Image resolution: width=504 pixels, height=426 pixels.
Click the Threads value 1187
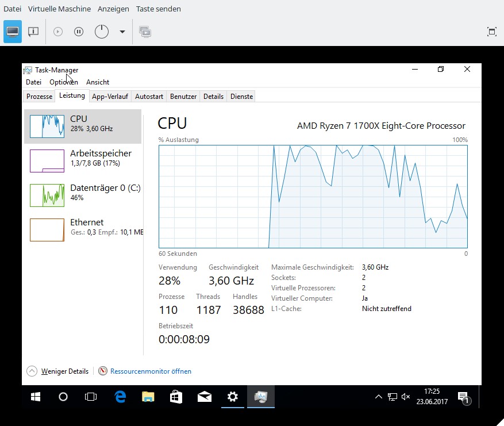pyautogui.click(x=209, y=310)
